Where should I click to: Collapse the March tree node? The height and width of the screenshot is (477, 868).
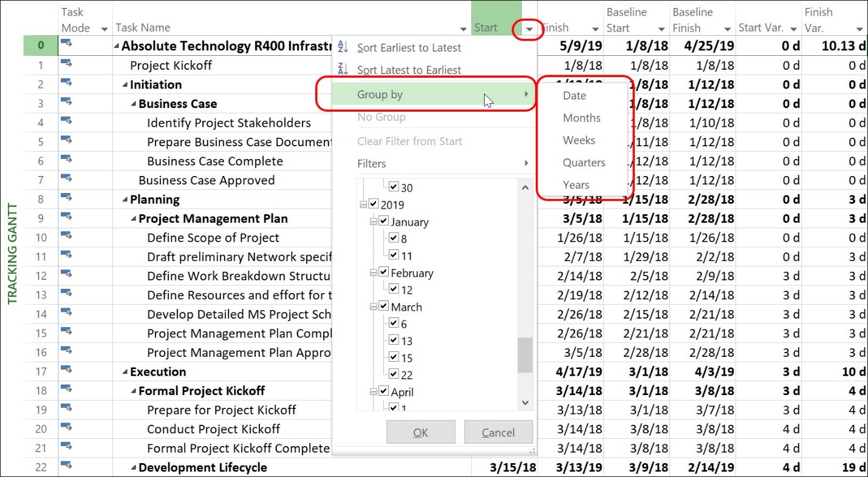pos(373,306)
